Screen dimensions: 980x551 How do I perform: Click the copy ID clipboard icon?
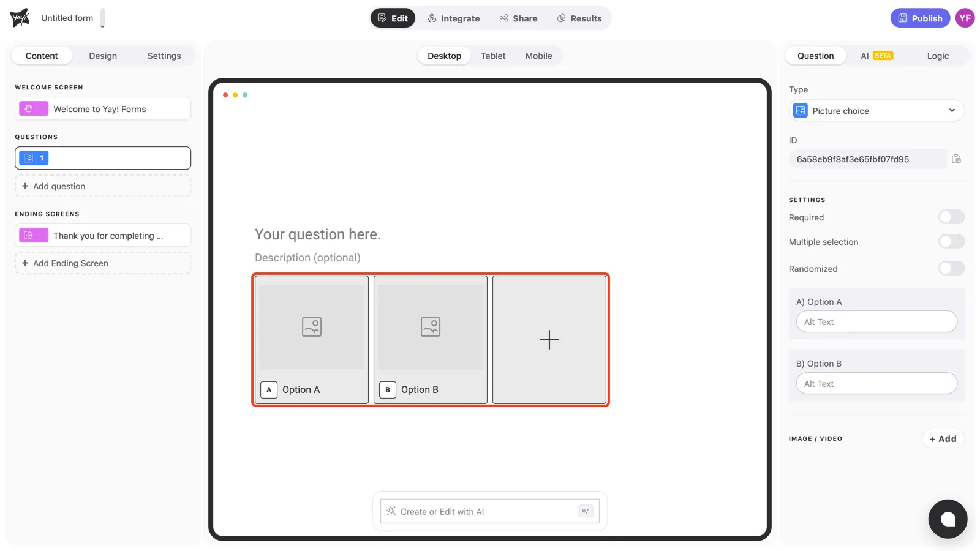point(956,159)
